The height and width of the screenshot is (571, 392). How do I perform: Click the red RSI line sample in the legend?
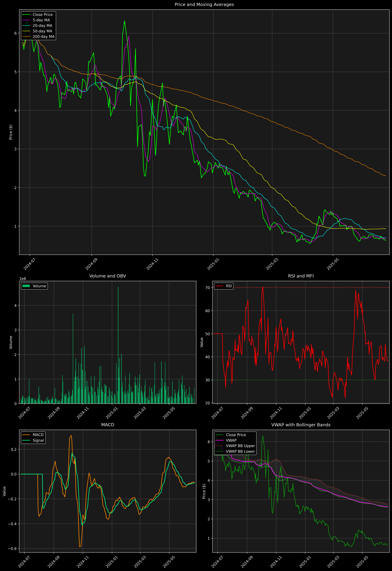(x=219, y=286)
